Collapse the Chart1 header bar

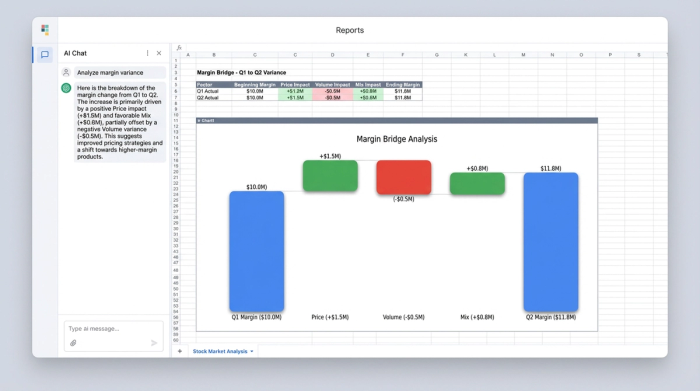tap(397, 121)
